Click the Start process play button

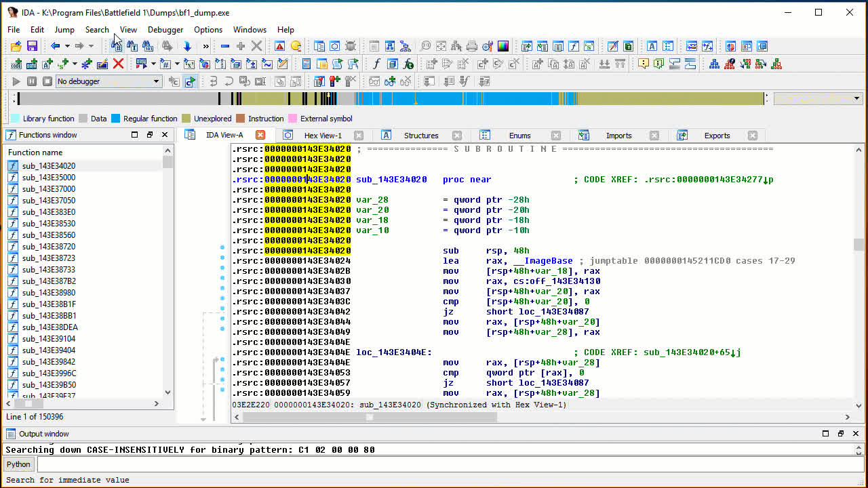[x=16, y=81]
